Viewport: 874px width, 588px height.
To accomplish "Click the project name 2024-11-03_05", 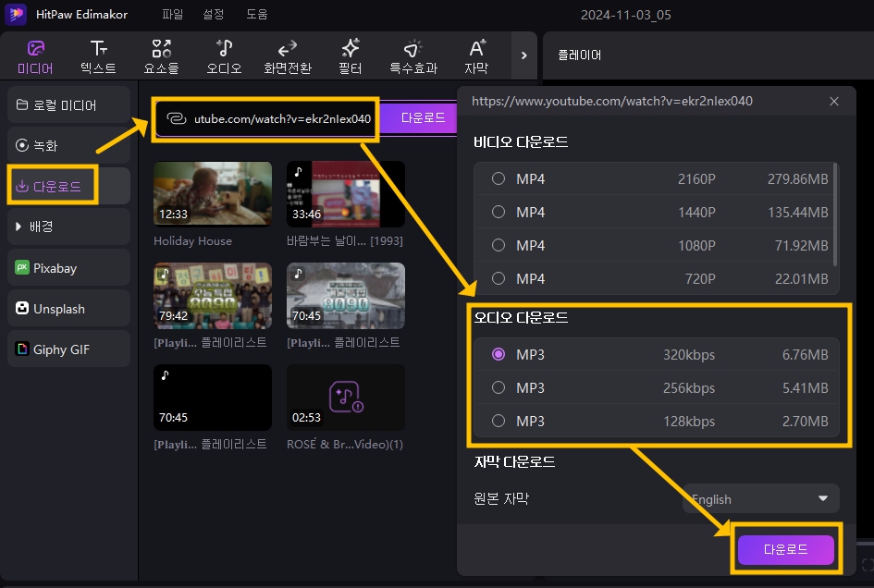I will pos(625,15).
